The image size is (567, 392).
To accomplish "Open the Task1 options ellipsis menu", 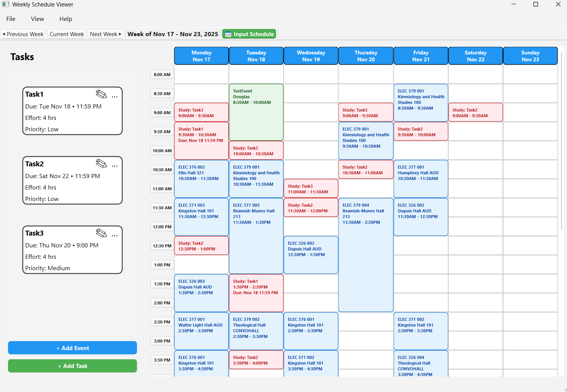I will click(x=115, y=97).
